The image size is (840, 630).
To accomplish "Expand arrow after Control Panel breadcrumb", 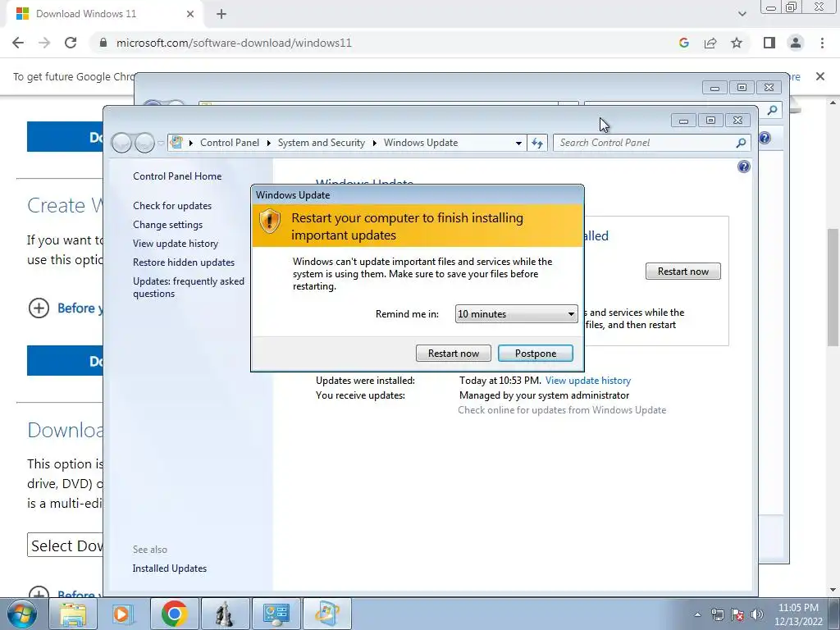I will [x=268, y=143].
